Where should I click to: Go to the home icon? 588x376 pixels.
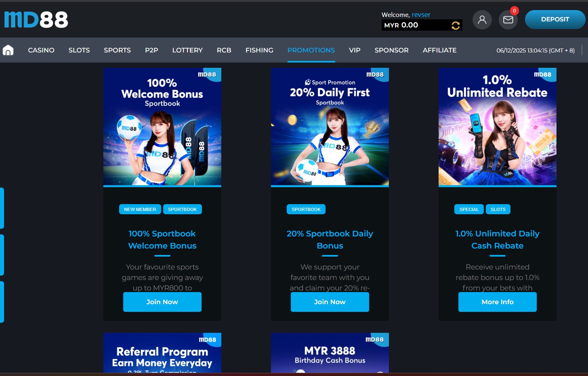click(8, 50)
